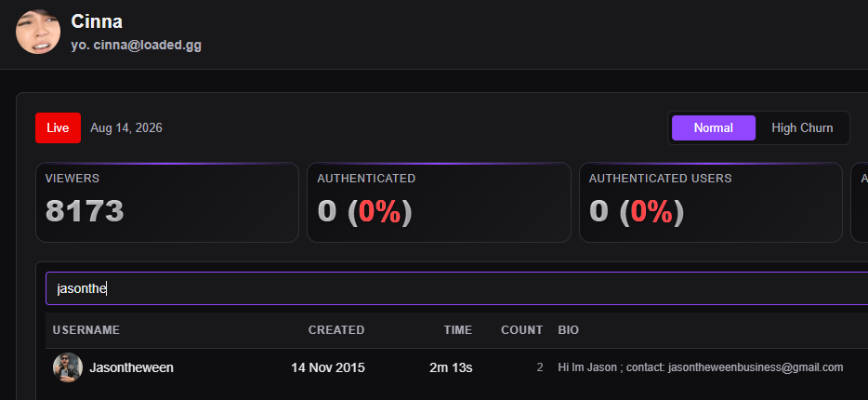Focus the search field containing jasonthe
The image size is (868, 400).
tap(456, 288)
